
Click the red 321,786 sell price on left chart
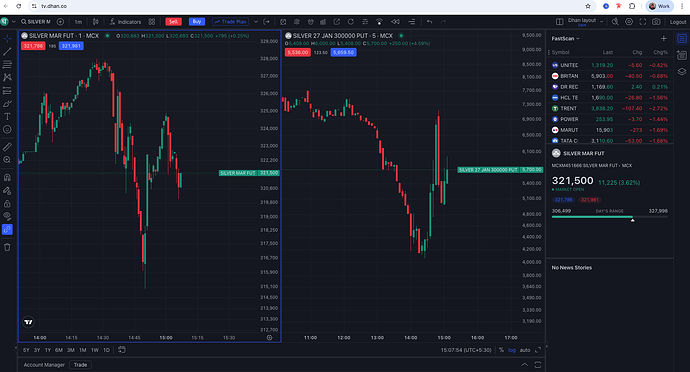(33, 46)
